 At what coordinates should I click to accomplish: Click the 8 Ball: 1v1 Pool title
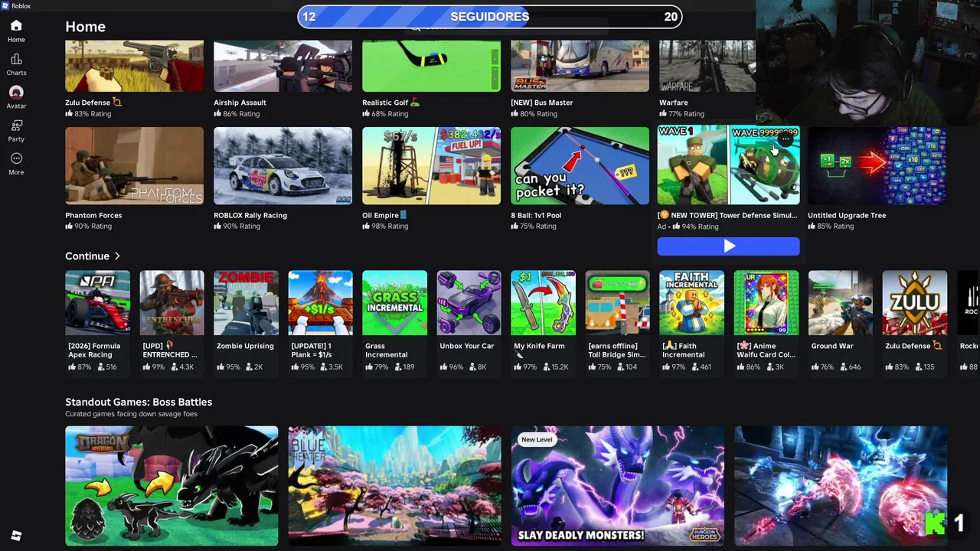click(536, 215)
